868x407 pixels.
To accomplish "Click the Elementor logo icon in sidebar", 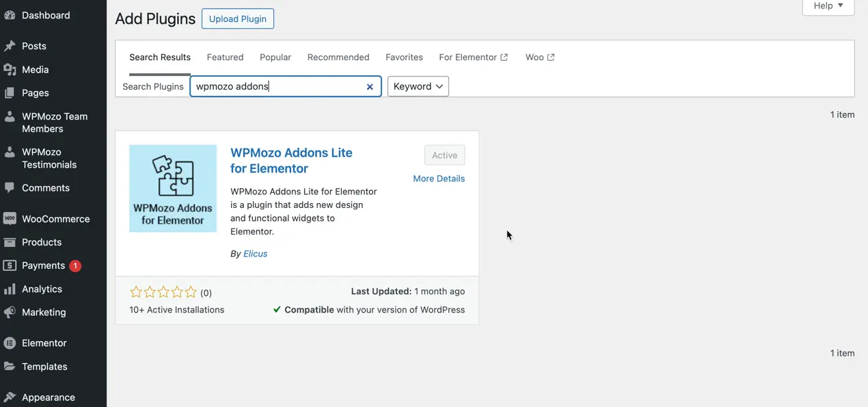I will 10,343.
